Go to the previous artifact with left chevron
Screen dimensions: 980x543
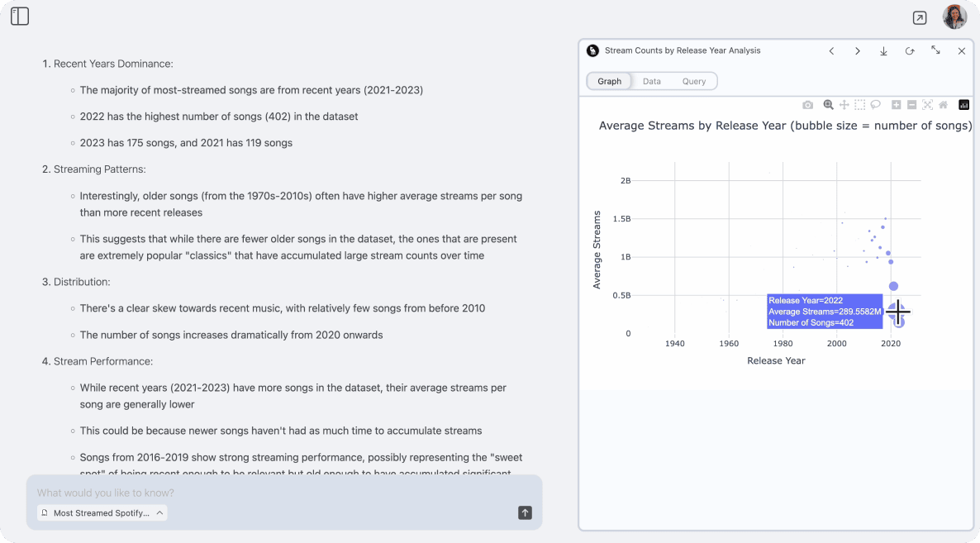831,51
